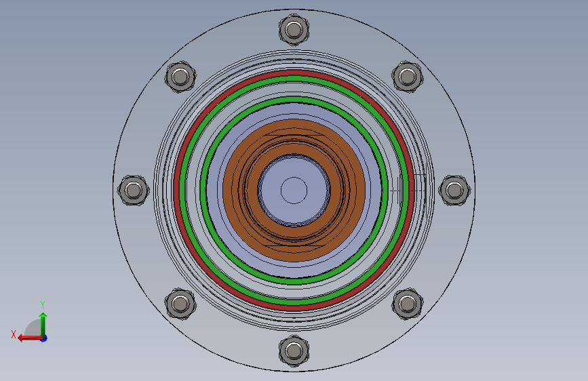Pick the hex bolt at the far left of the flange

tap(134, 190)
